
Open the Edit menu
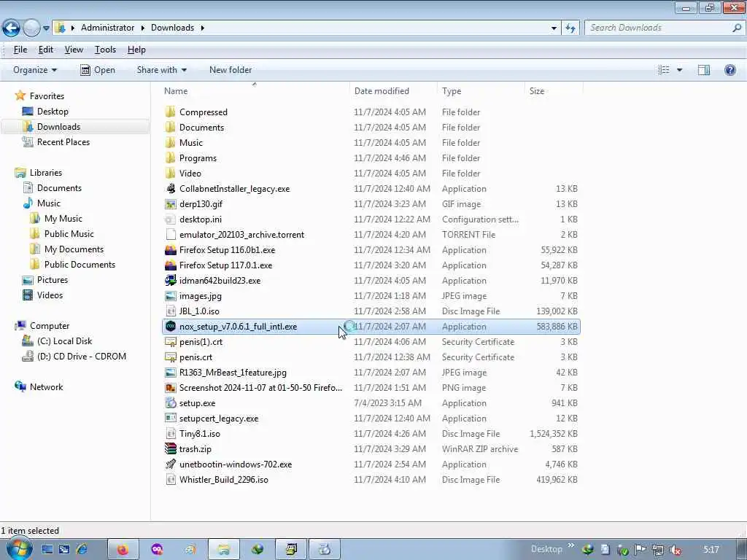pyautogui.click(x=46, y=50)
